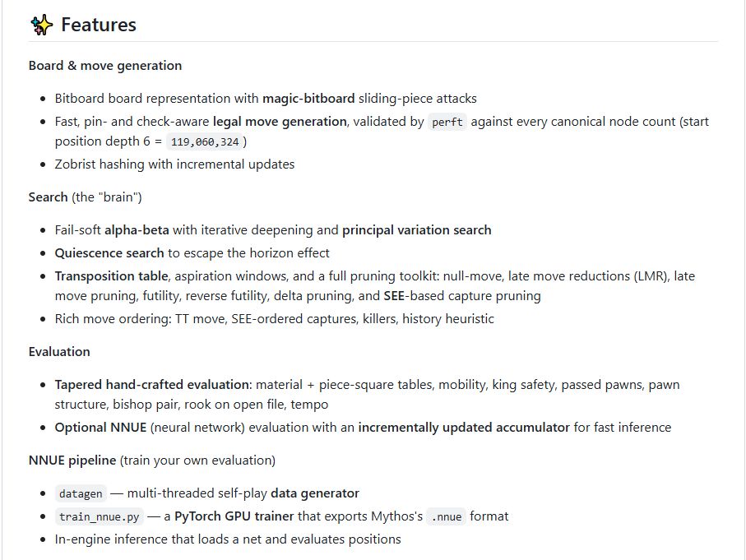Click the PyTorch GPU trainer text
Image resolution: width=746 pixels, height=560 pixels.
[234, 516]
